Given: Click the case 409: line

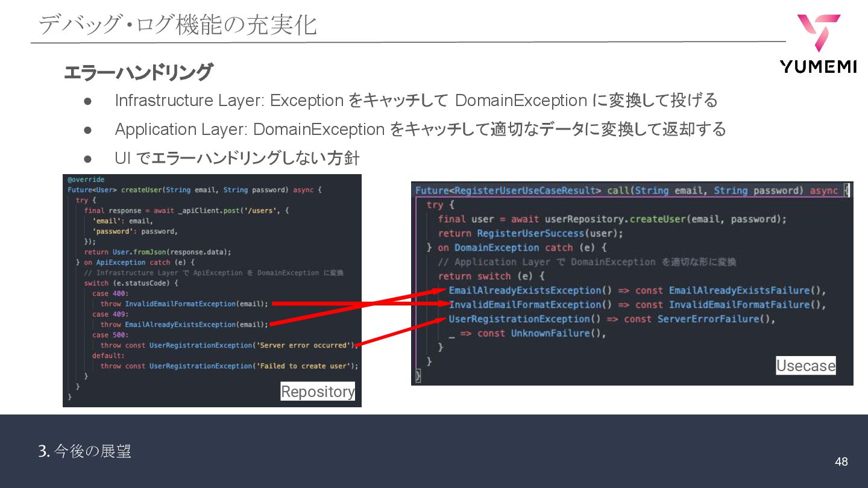Looking at the screenshot, I should click(x=110, y=314).
